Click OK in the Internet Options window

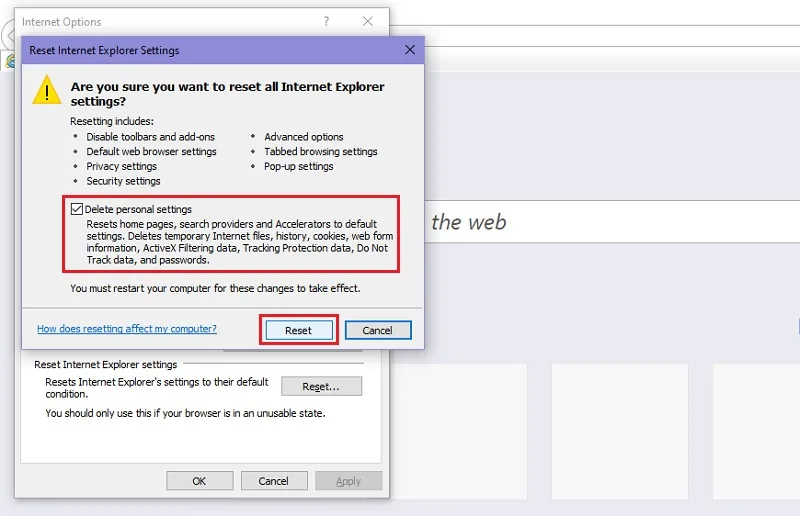[x=199, y=481]
